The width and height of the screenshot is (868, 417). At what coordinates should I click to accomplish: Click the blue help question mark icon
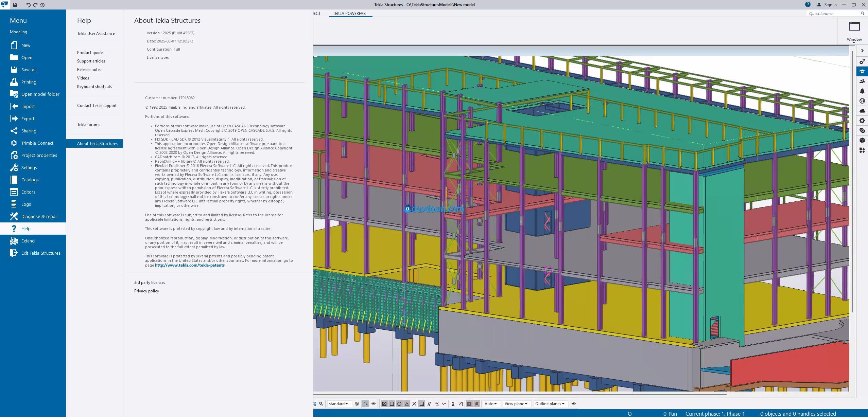808,4
